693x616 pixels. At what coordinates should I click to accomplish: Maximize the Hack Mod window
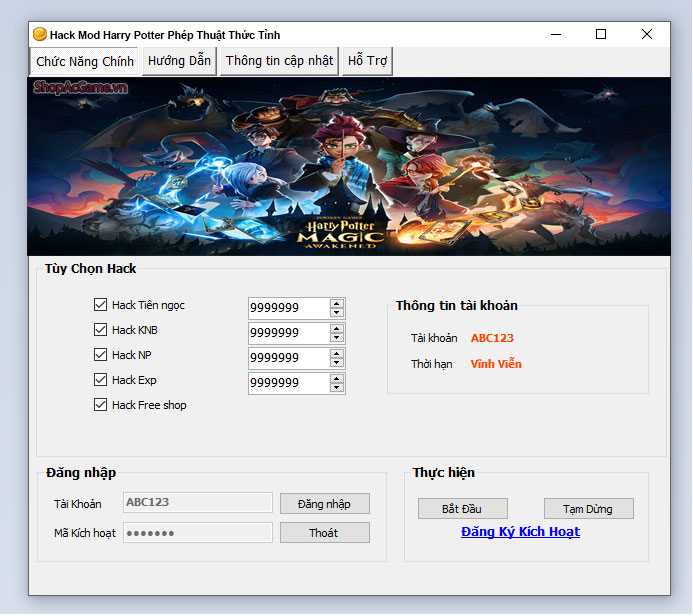pos(601,34)
